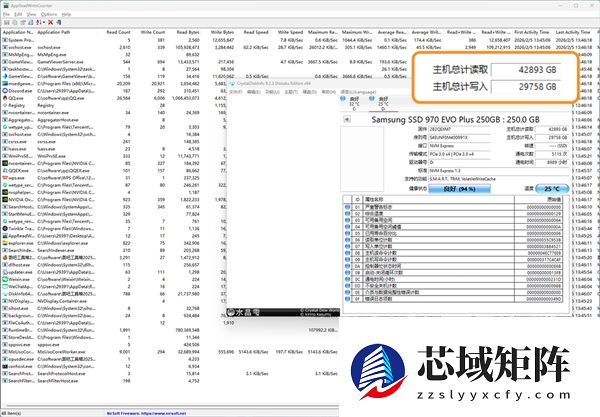This screenshot has height=417, width=600.
Task: Click status icon of SMART attribute 0C
Action: (347, 279)
